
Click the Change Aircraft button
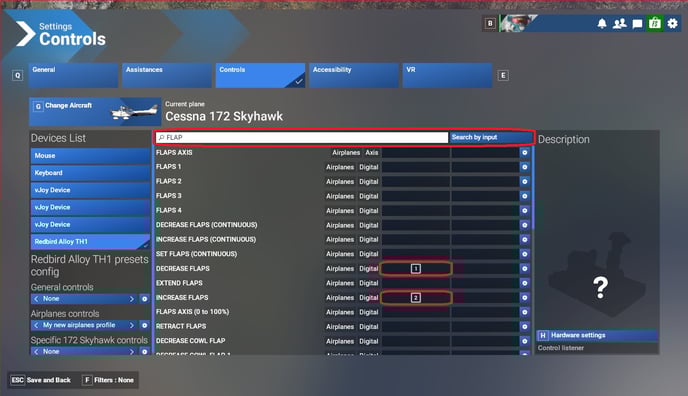(95, 112)
